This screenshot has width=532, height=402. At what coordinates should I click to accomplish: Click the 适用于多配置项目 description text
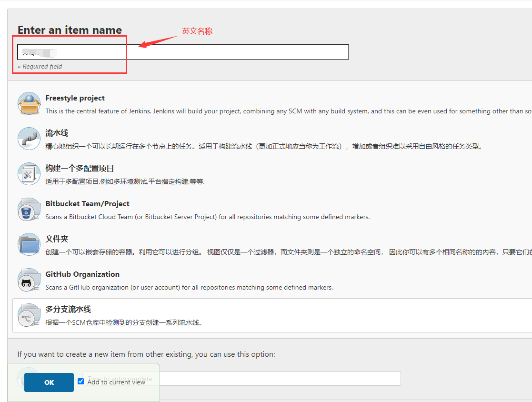tap(125, 181)
